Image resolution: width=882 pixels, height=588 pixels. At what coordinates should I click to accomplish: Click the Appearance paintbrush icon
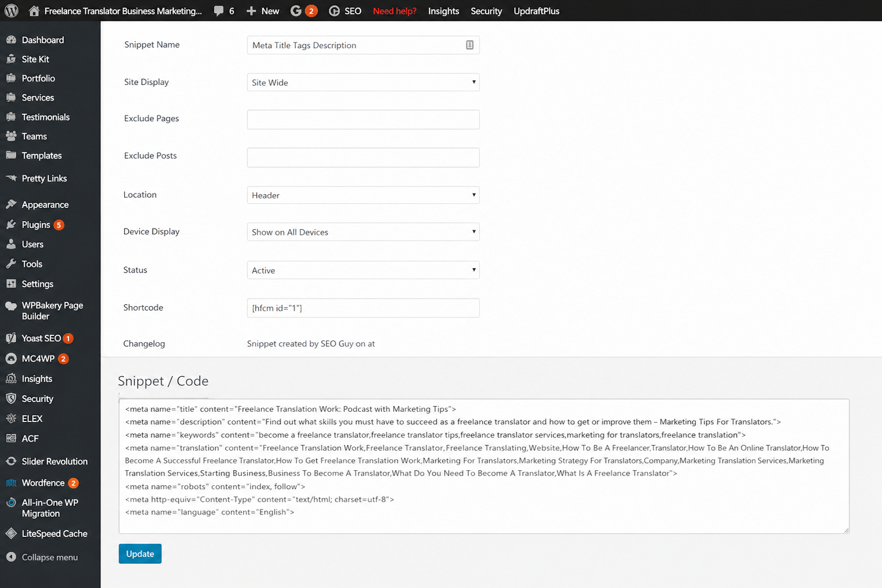click(11, 204)
